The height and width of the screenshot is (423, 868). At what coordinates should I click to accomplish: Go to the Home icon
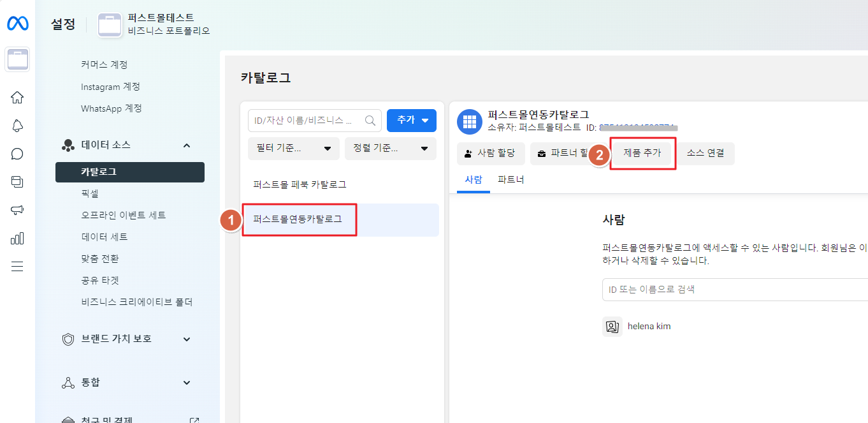(x=17, y=98)
